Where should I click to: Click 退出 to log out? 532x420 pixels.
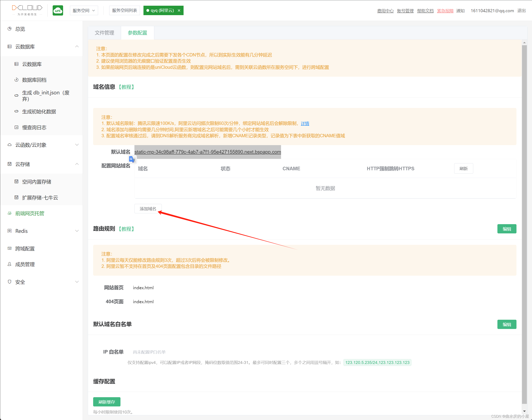(x=521, y=11)
